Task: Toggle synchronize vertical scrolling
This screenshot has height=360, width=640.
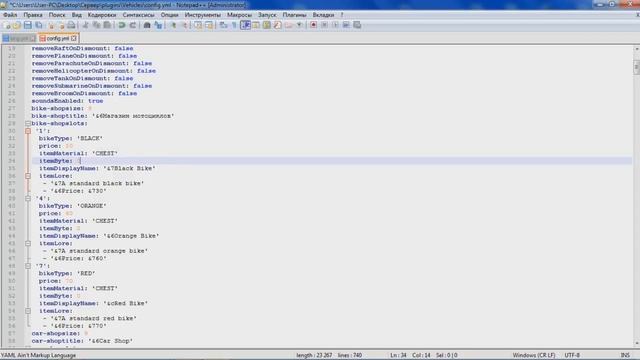Action: (198, 25)
